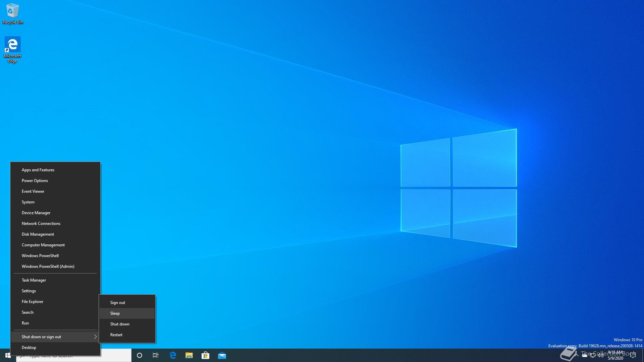The image size is (644, 362).
Task: Click the Cortana circle icon on the taskbar
Action: 140,355
